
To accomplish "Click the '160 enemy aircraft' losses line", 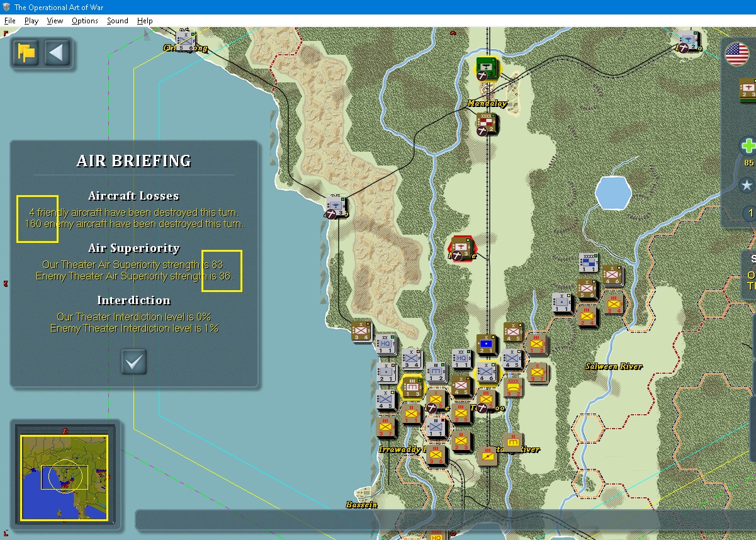I will pyautogui.click(x=134, y=224).
